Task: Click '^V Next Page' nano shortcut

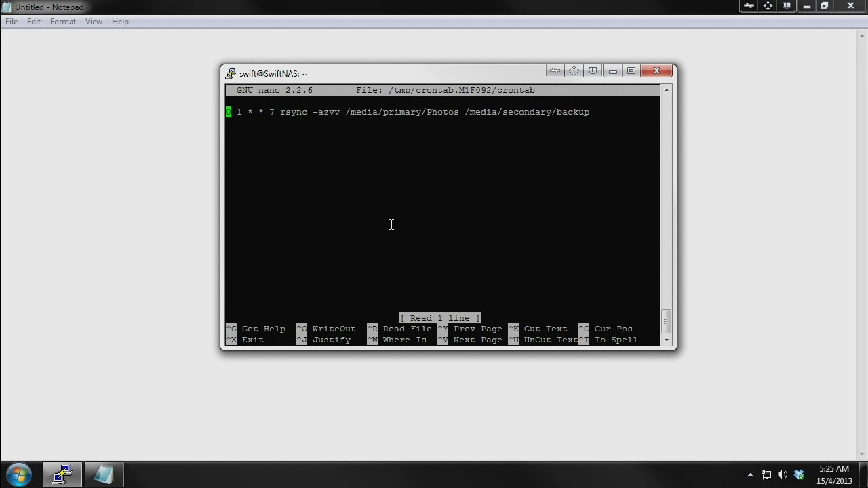Action: tap(470, 340)
